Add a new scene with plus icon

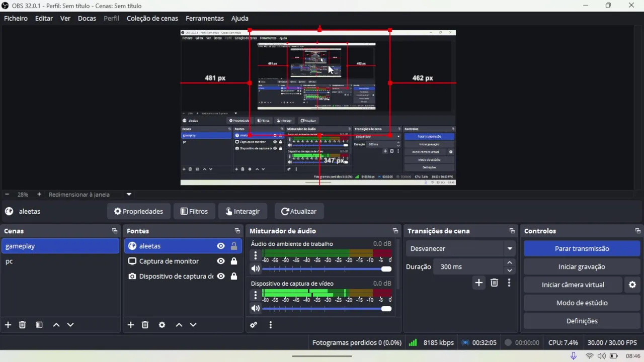coord(8,325)
